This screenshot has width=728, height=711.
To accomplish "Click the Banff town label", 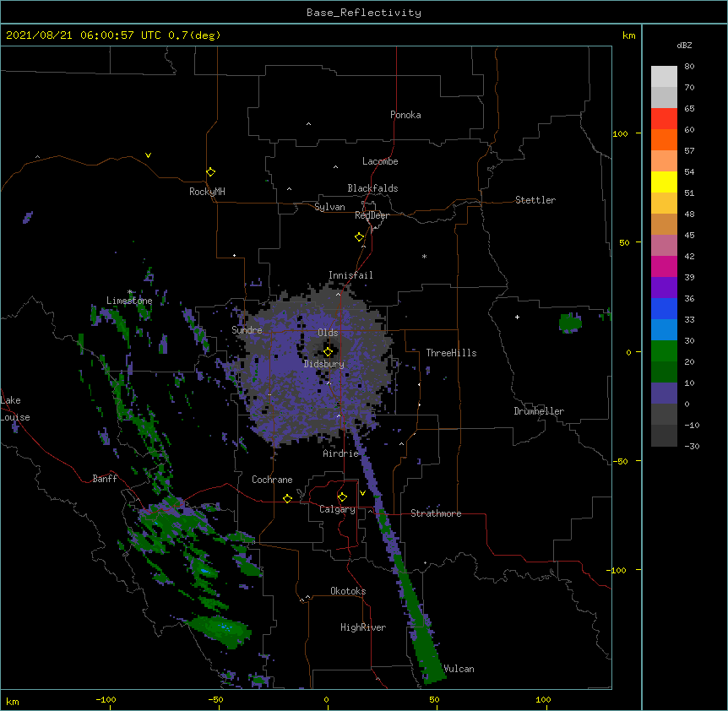I will tap(105, 479).
